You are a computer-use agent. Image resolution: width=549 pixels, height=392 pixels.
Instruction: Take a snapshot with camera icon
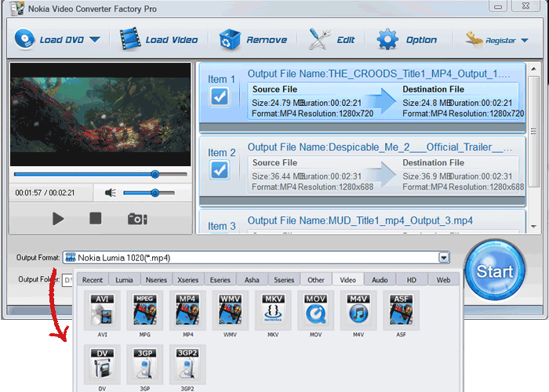(137, 219)
